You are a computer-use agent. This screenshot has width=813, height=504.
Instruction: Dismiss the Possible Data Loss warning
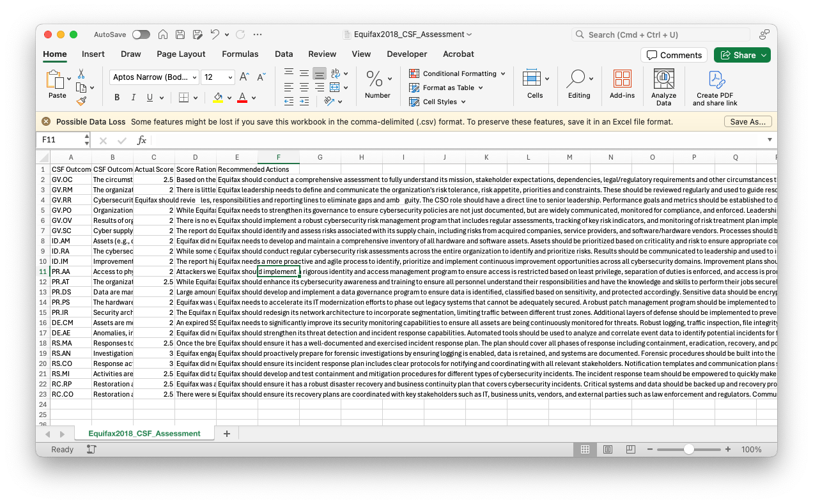coord(46,121)
